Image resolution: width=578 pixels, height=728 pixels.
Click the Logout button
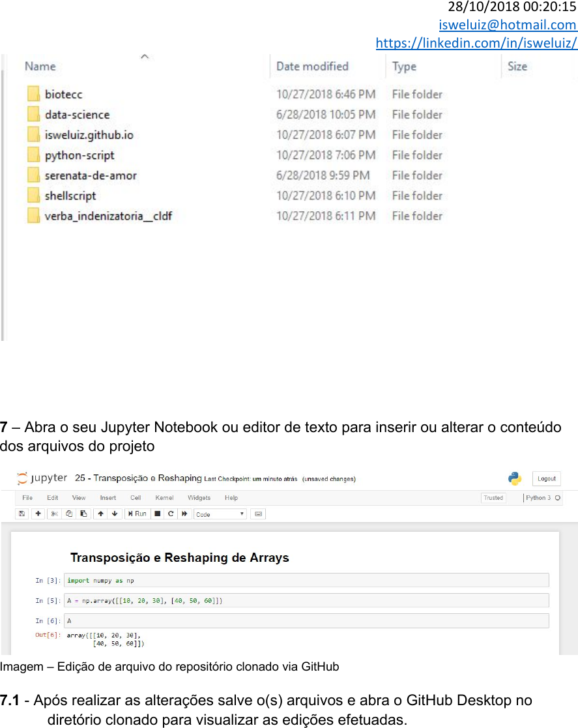[547, 478]
